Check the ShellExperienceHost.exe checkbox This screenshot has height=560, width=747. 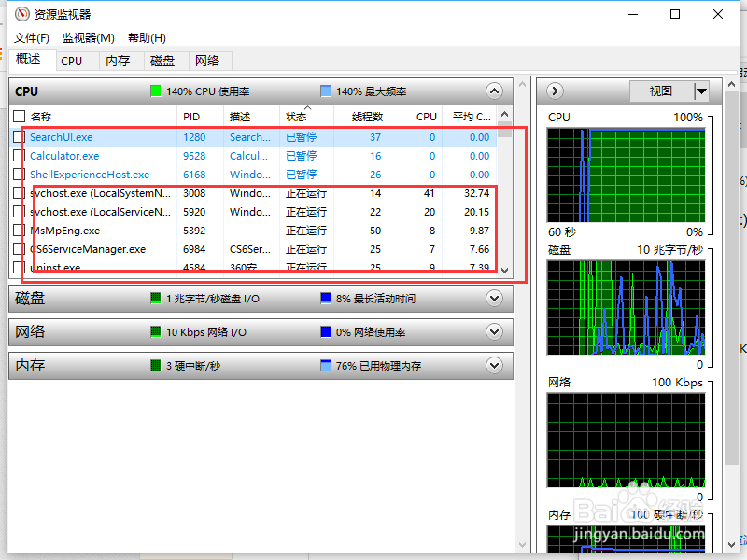click(x=19, y=175)
